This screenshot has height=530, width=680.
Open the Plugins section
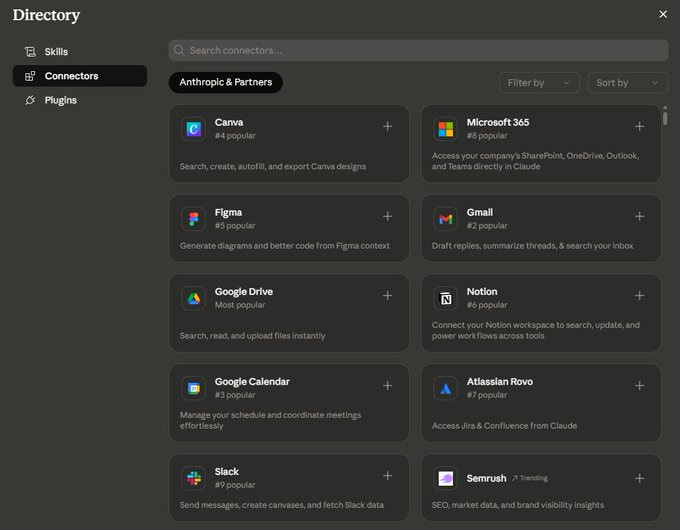click(x=80, y=100)
